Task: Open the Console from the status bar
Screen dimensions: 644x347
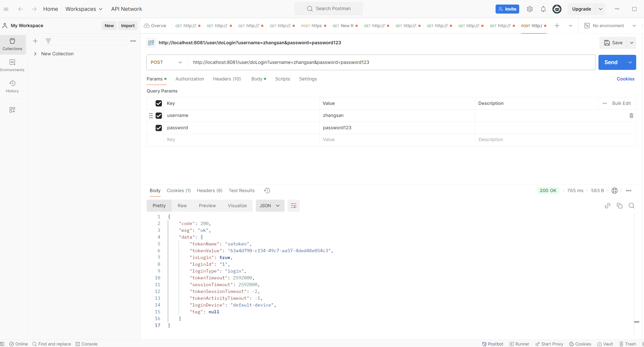Action: [x=87, y=344]
